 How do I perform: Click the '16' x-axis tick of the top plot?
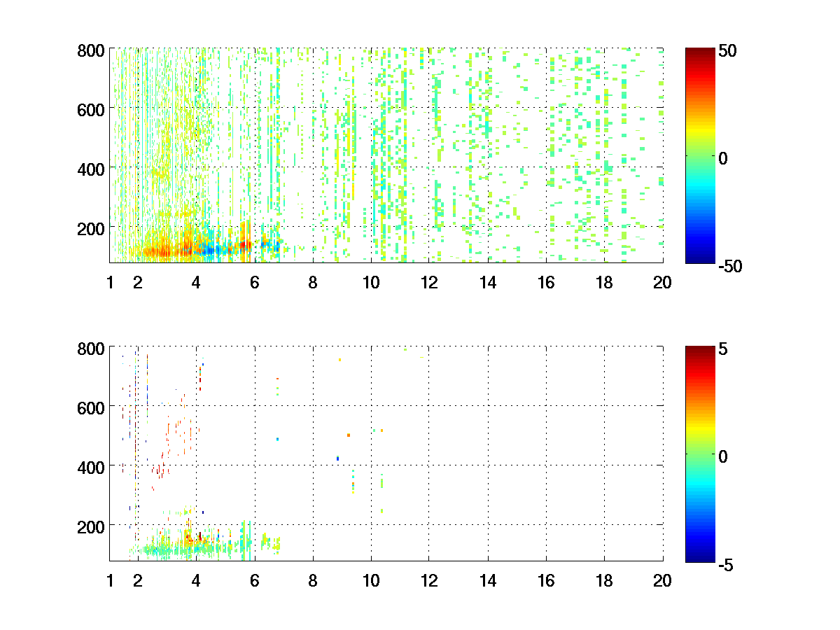[546, 283]
